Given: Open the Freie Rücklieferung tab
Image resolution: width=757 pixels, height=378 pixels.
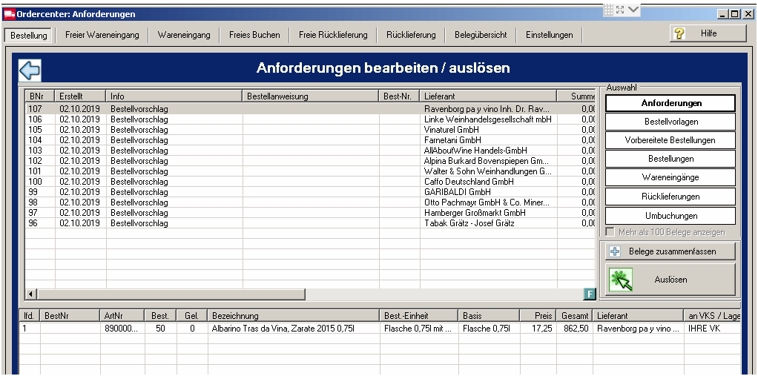Looking at the screenshot, I should coord(333,35).
